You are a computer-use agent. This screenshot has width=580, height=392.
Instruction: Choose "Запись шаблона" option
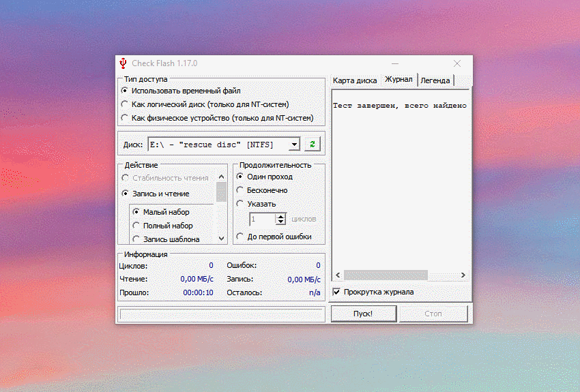click(136, 239)
